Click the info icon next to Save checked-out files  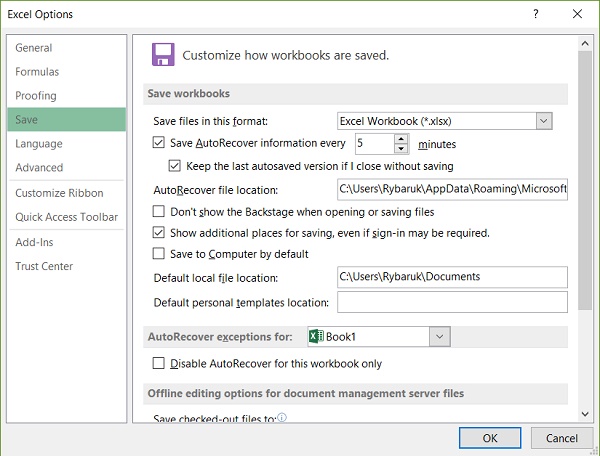[282, 417]
